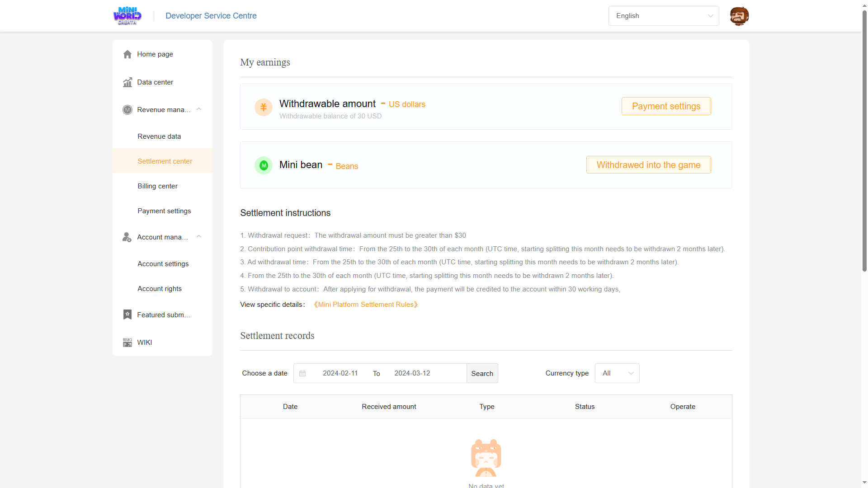Click the Featured submission star icon
This screenshot has width=868, height=488.
[127, 314]
